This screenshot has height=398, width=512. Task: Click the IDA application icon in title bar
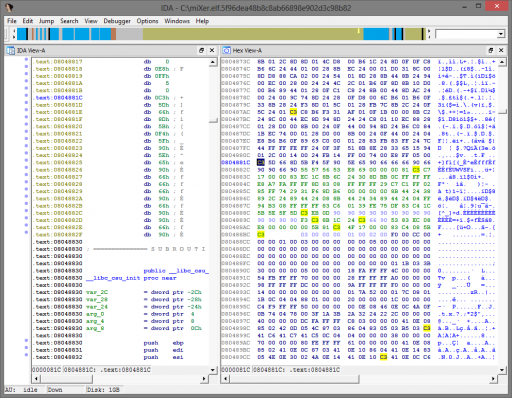(9, 7)
